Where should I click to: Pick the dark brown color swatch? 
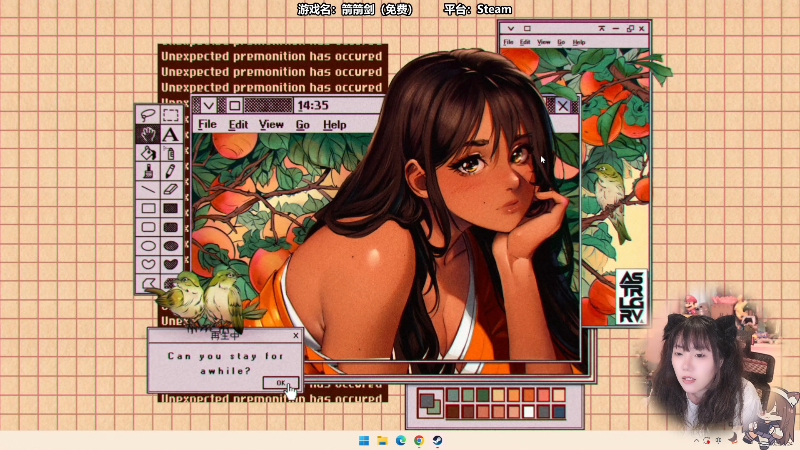click(453, 411)
